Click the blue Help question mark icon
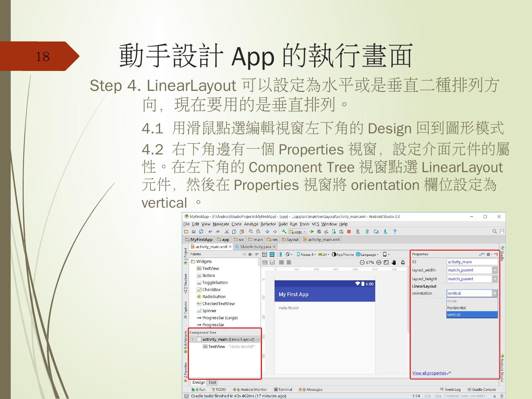The image size is (532, 399). [x=395, y=232]
